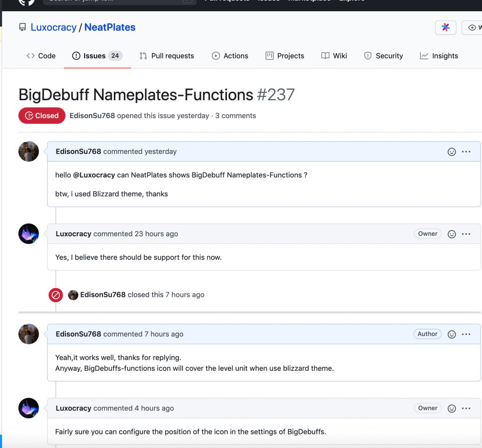Viewport: 482px width, 448px height.
Task: Add emoji reaction to Luxocracy's 23-hour-old comment
Action: tap(451, 234)
